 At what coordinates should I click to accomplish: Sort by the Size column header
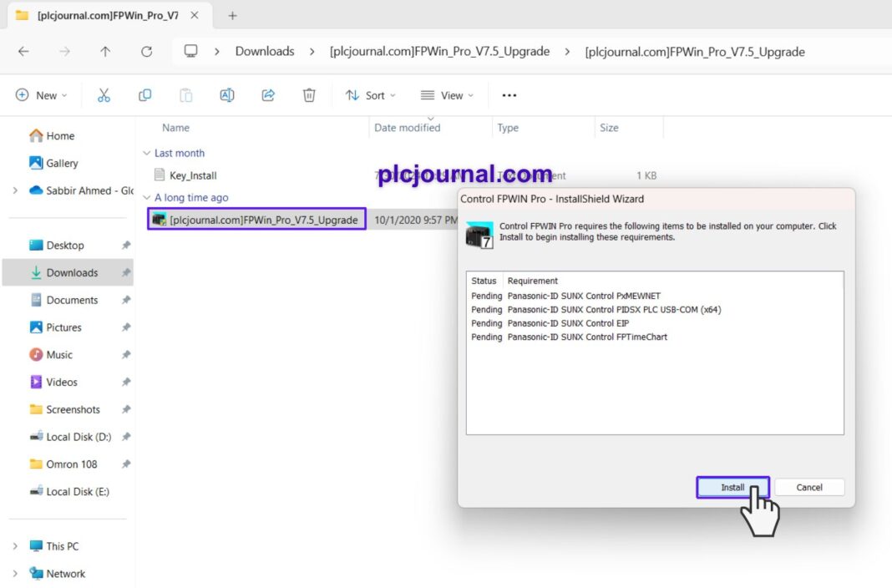609,128
